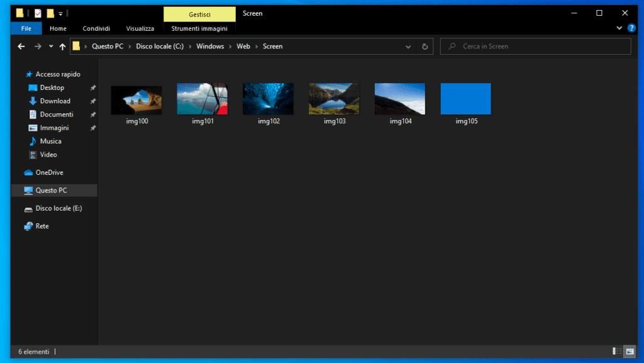Expand the ribbon with chevron arrow
Screen dimensions: 644x363
pyautogui.click(x=619, y=28)
